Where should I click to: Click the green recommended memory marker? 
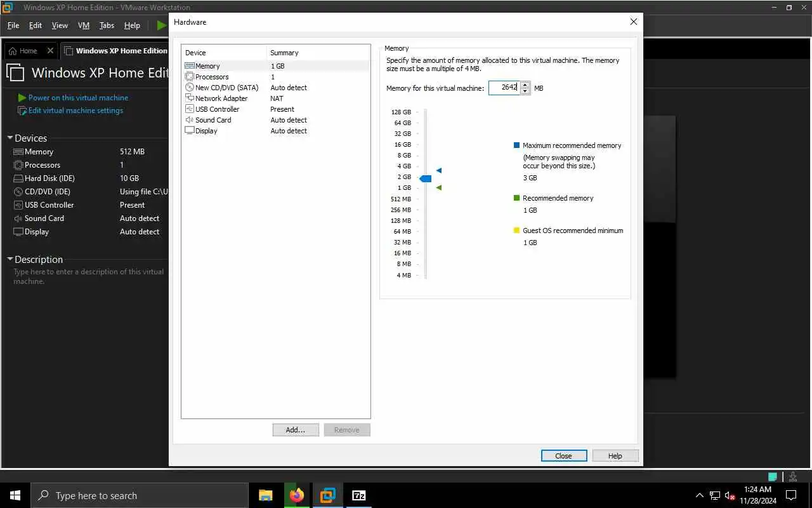click(438, 187)
